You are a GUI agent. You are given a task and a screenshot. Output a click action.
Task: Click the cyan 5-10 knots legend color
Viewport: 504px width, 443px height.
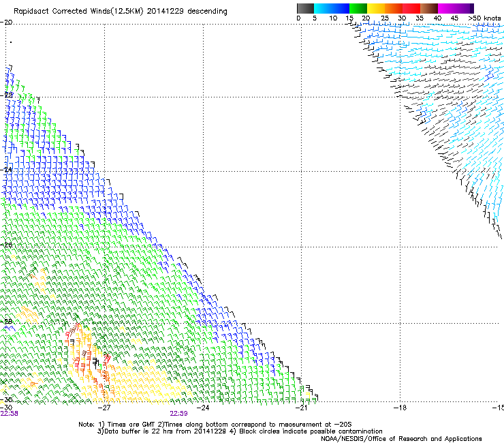coord(323,8)
